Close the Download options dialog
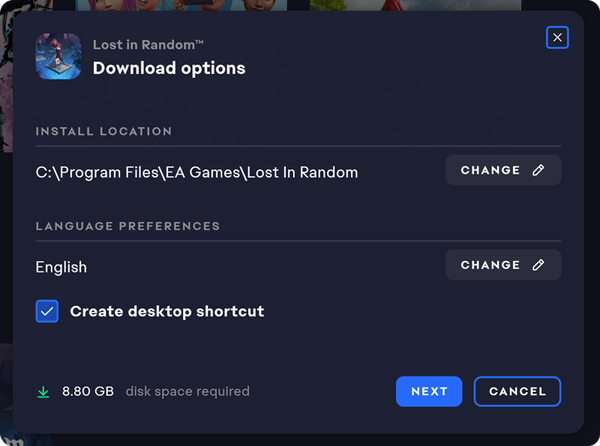 (557, 37)
